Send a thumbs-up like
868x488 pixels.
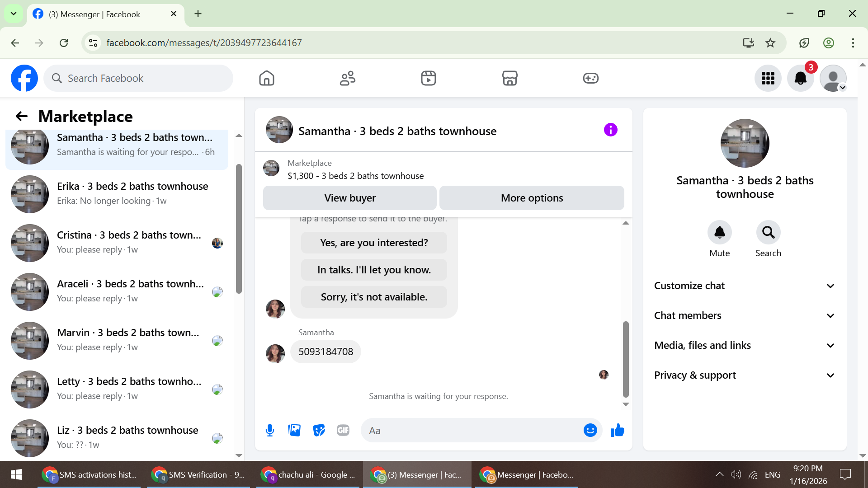(617, 430)
